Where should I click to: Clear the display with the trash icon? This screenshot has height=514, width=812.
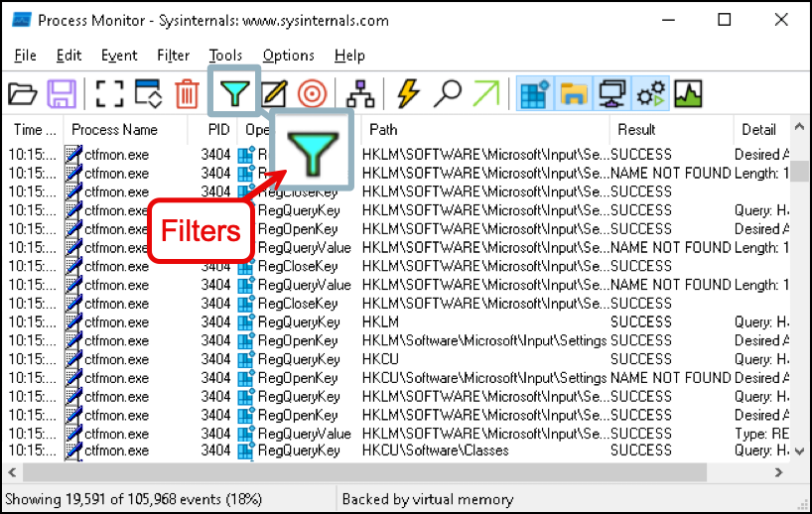(187, 93)
